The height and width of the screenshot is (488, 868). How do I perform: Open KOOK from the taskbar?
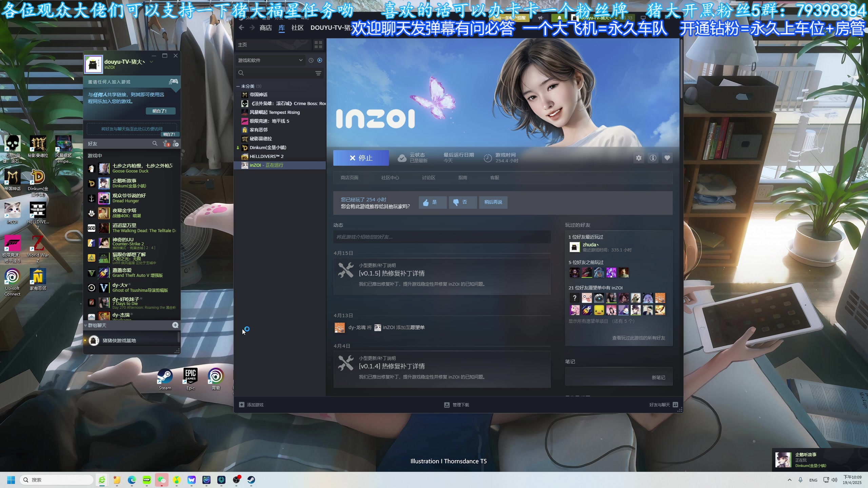coord(147,480)
